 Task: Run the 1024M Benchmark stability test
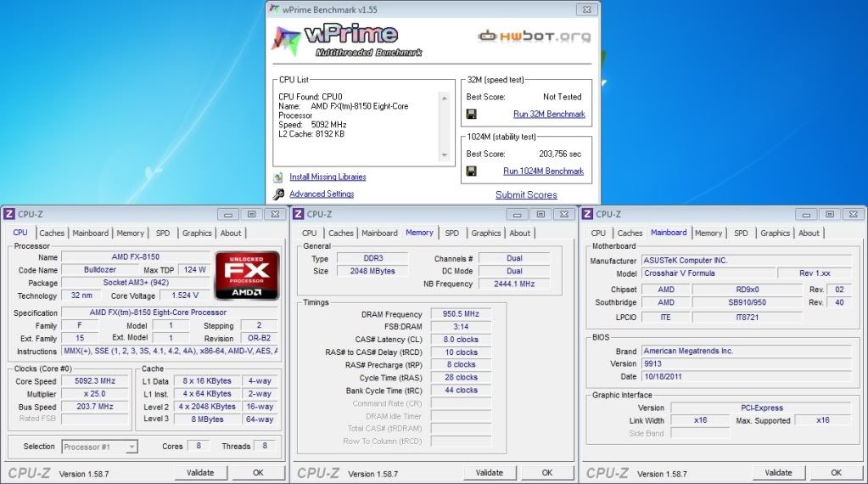click(x=543, y=171)
